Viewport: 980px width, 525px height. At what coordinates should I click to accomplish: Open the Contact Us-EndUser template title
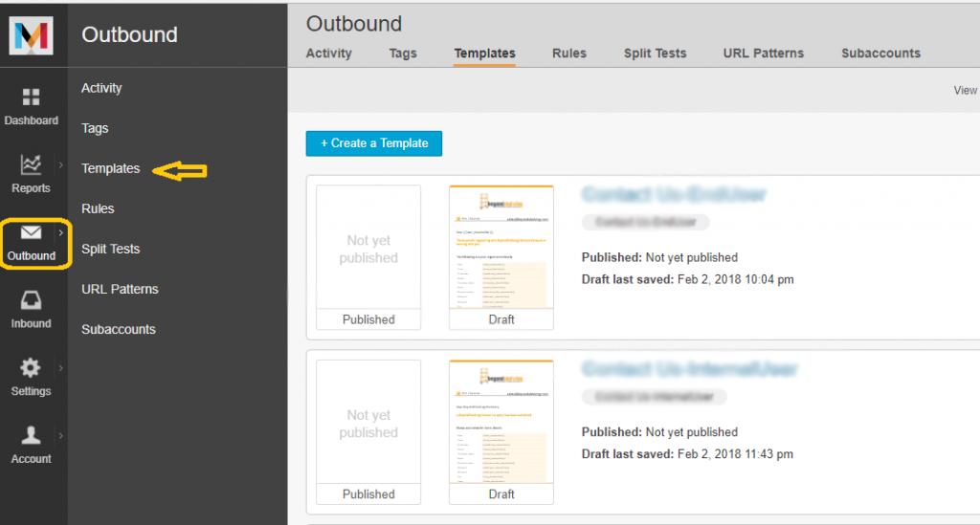674,195
